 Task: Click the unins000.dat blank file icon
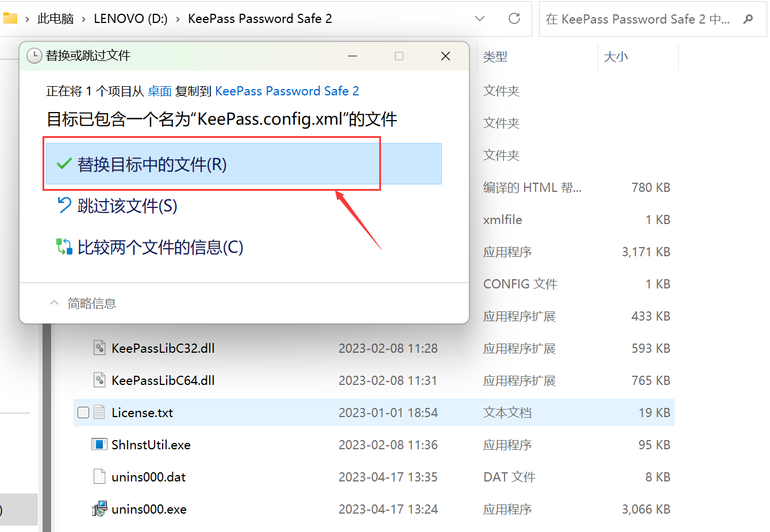99,476
